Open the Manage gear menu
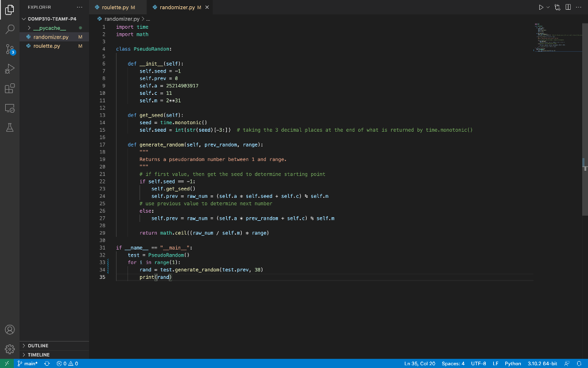This screenshot has height=368, width=588. click(x=10, y=349)
